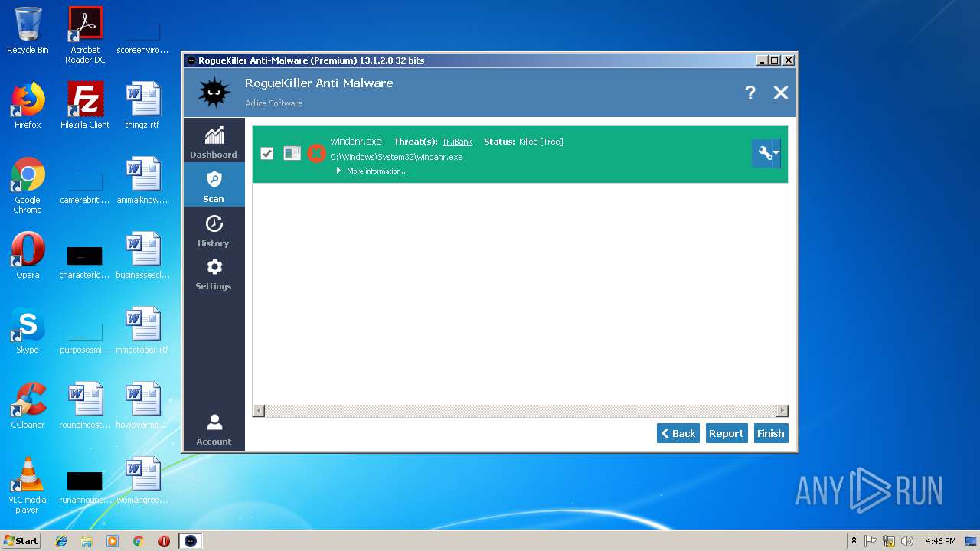Open the Settings section
This screenshot has width=980, height=551.
(x=214, y=274)
